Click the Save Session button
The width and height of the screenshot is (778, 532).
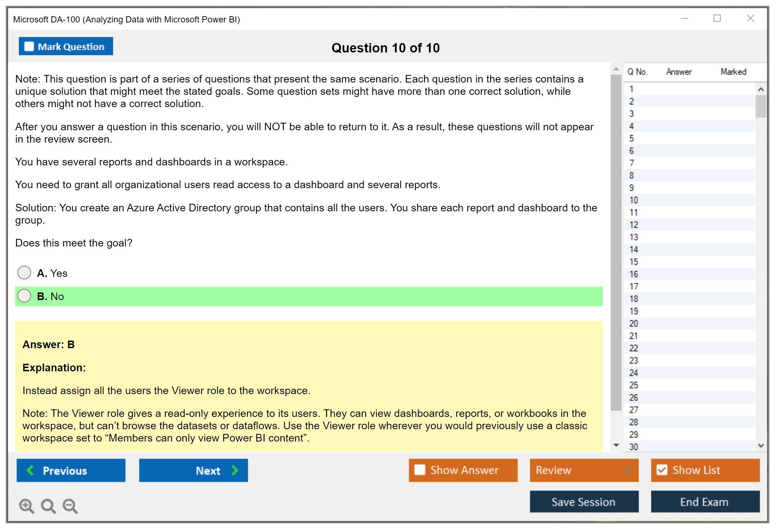pyautogui.click(x=584, y=502)
